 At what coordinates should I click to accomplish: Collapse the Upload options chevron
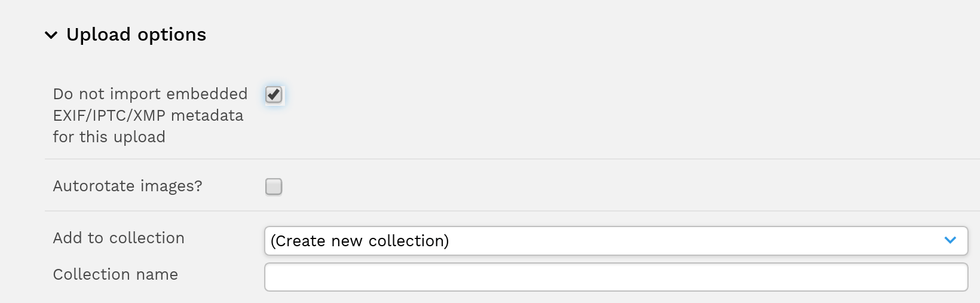point(51,35)
